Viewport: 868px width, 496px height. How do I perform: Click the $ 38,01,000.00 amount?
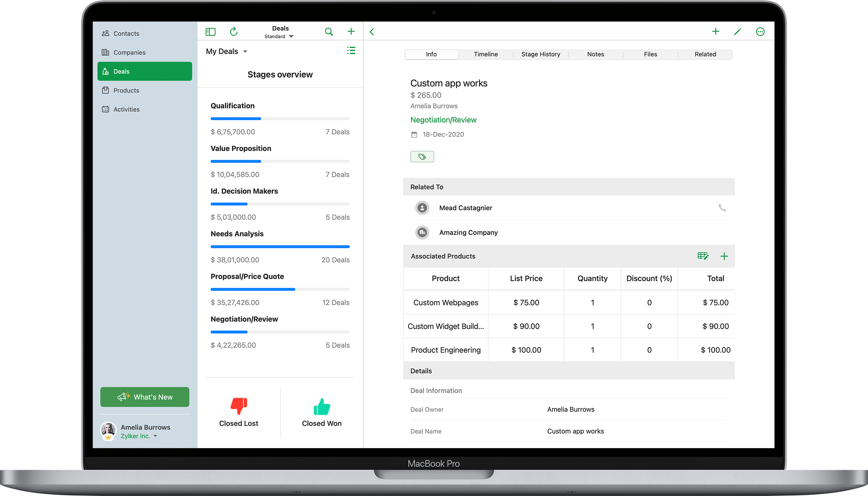(x=235, y=259)
